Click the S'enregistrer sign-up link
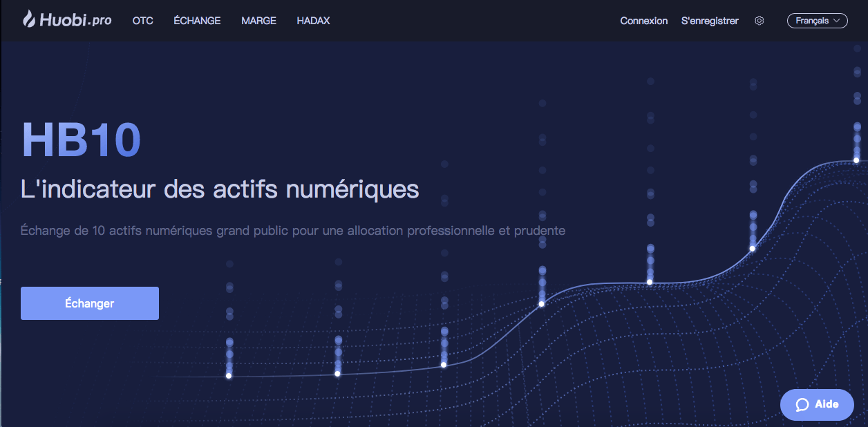 click(710, 21)
